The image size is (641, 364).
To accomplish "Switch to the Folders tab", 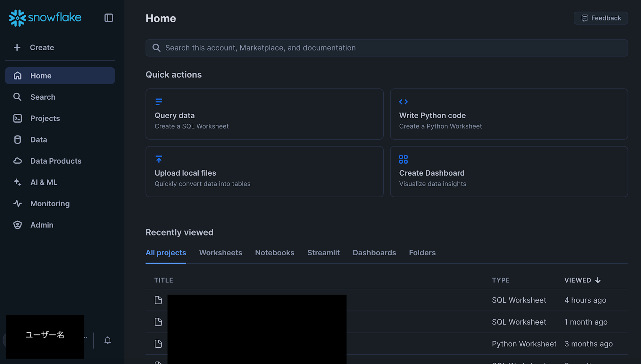I will [422, 252].
